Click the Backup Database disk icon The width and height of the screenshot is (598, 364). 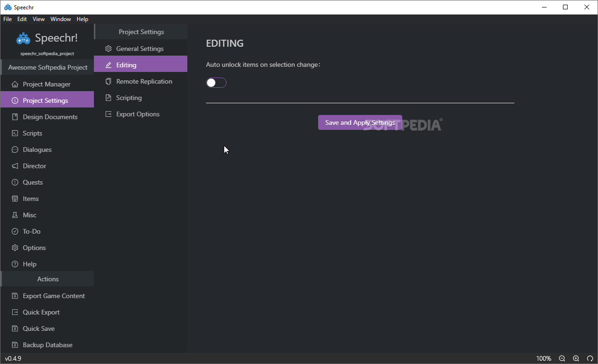point(14,345)
